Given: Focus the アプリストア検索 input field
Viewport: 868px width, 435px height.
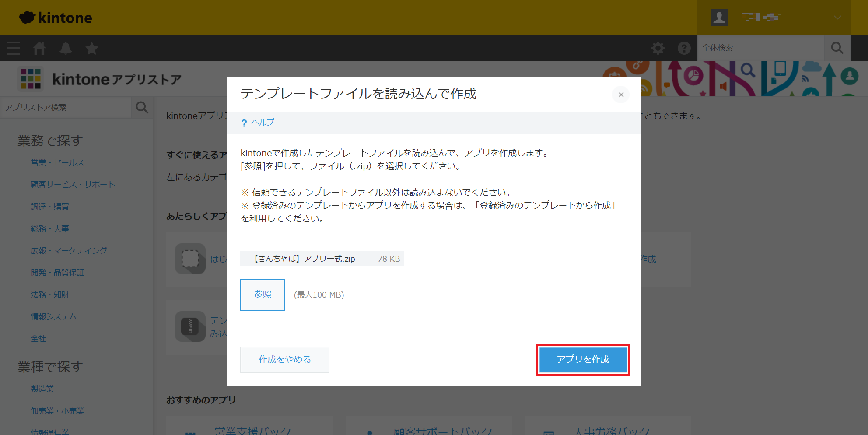Looking at the screenshot, I should click(x=66, y=107).
